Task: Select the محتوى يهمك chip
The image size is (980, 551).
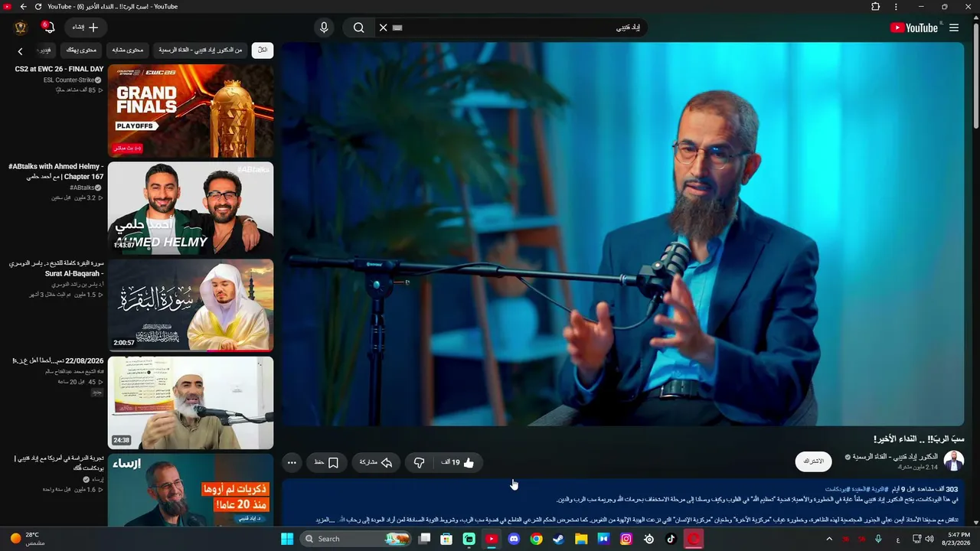Action: pyautogui.click(x=81, y=51)
